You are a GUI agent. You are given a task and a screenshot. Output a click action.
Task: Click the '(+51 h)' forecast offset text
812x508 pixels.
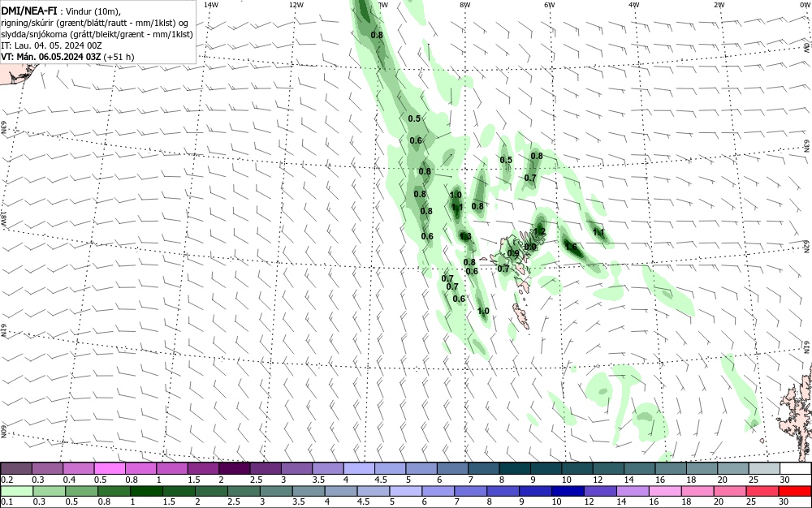119,56
